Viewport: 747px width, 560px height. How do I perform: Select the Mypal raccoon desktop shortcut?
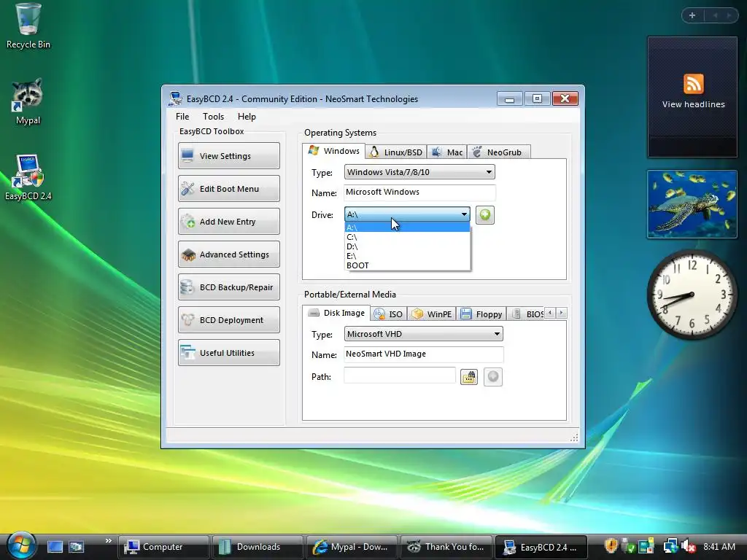tap(28, 101)
